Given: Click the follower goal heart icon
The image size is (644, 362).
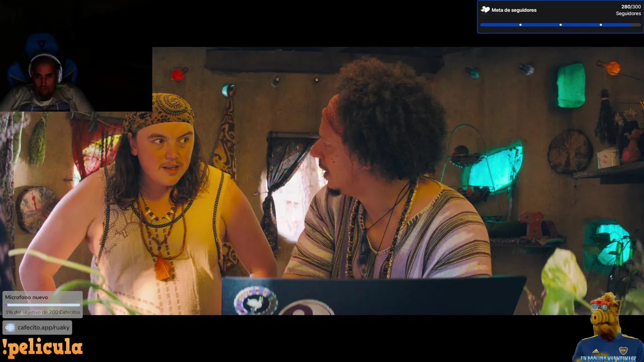Looking at the screenshot, I should tap(485, 10).
